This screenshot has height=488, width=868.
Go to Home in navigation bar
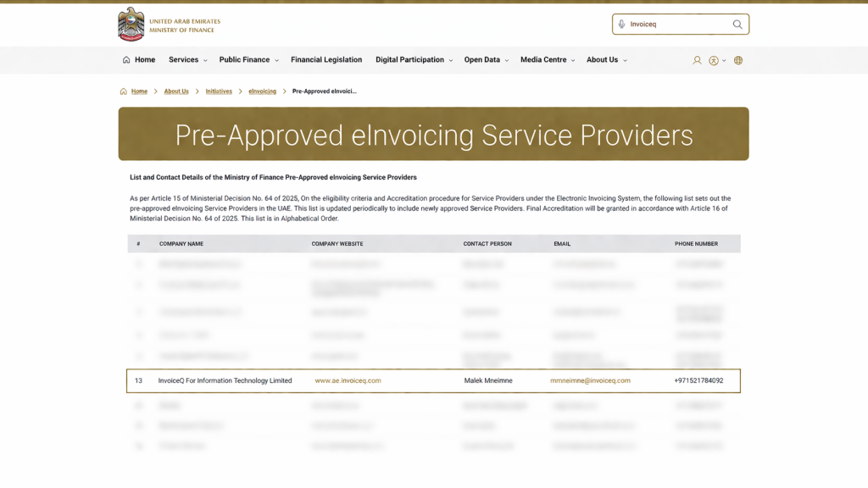[145, 60]
